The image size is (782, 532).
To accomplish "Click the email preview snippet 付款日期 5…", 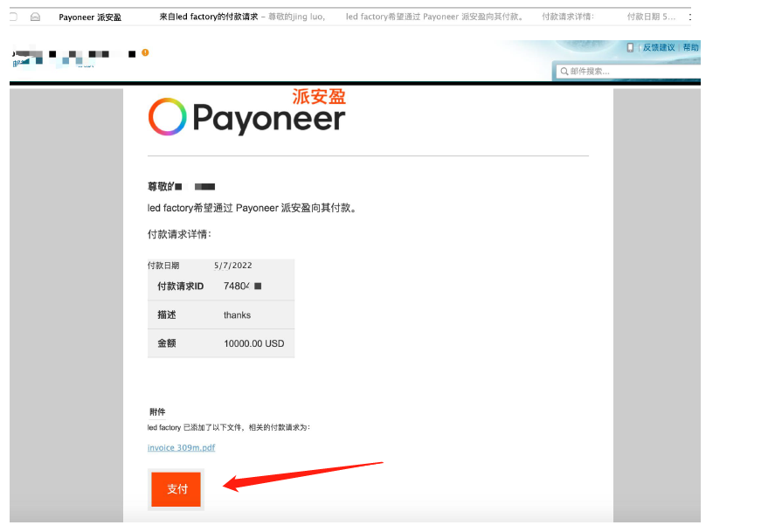I will pyautogui.click(x=651, y=17).
